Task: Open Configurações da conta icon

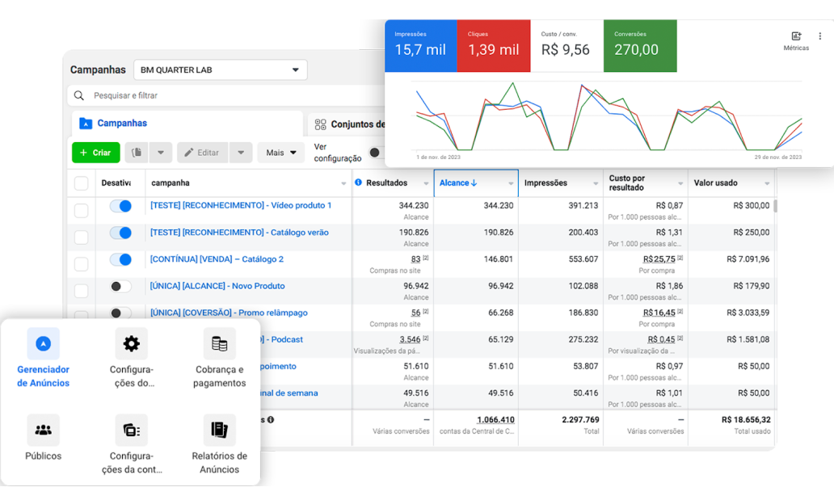Action: coord(131,430)
